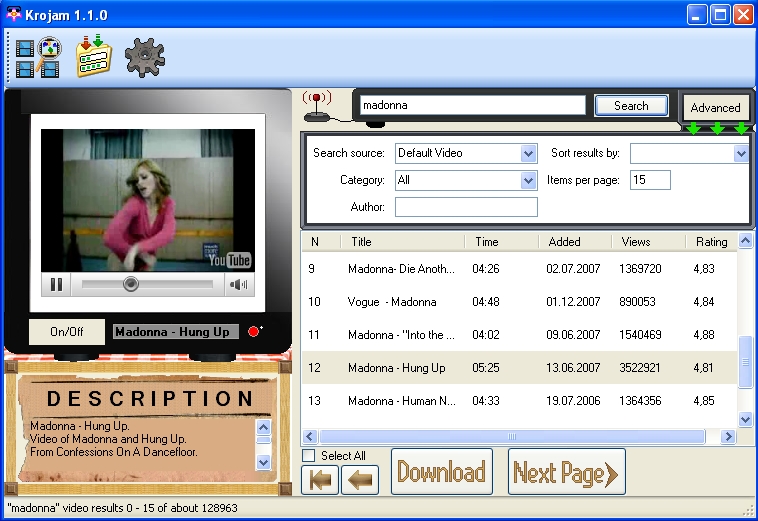758x521 pixels.
Task: Click the video preview thumbnail
Action: (x=148, y=200)
